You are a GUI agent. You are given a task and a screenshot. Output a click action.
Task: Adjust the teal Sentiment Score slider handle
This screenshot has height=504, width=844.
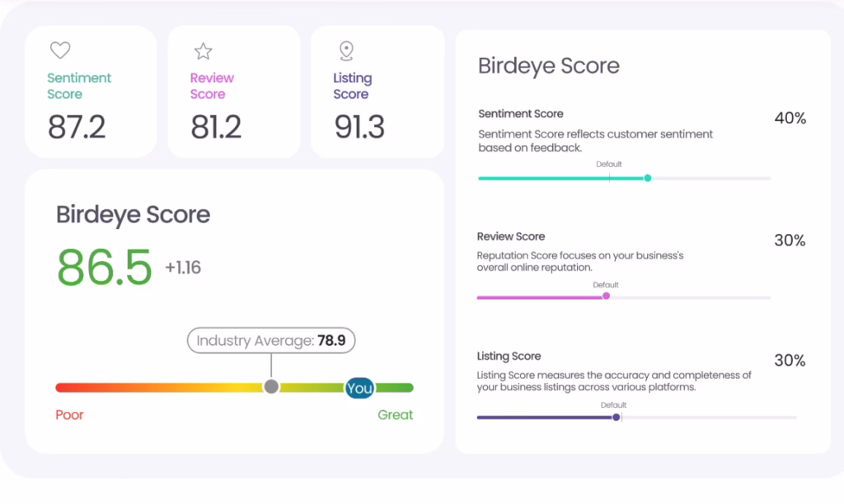[x=648, y=178]
